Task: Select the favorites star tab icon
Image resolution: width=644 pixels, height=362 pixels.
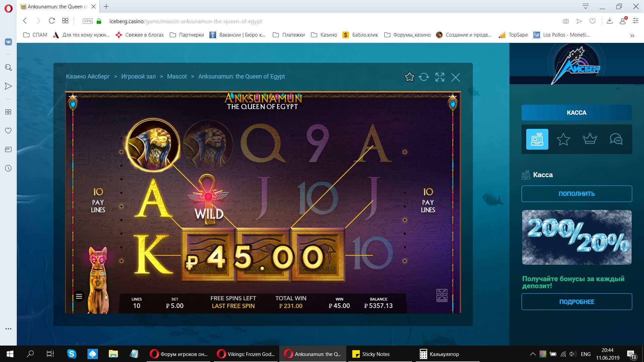Action: click(x=563, y=139)
